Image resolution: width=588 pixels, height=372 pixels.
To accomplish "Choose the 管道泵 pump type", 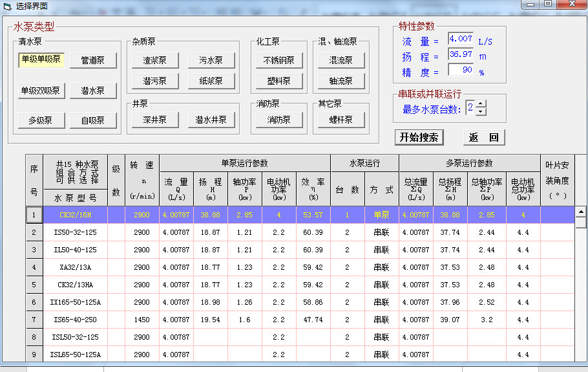I will point(93,60).
